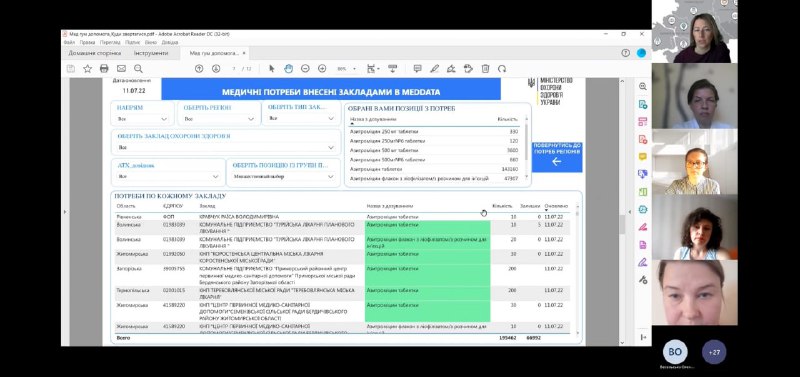Go to previous page with up arrow

coord(199,68)
